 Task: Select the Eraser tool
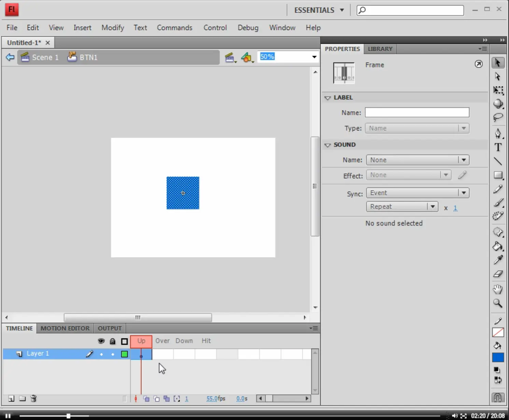click(x=498, y=274)
